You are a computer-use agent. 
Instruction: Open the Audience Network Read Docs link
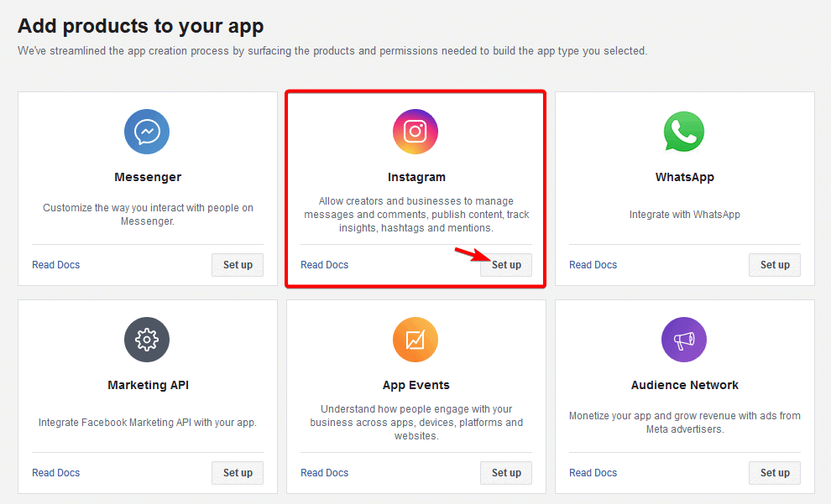click(x=593, y=472)
